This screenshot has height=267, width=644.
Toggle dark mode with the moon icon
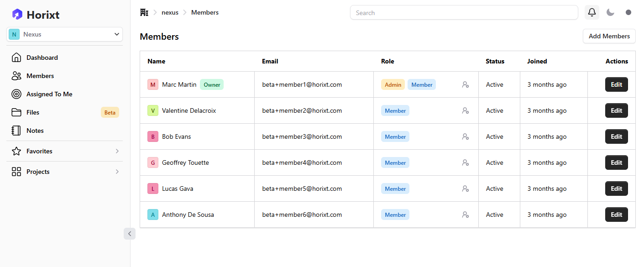610,12
